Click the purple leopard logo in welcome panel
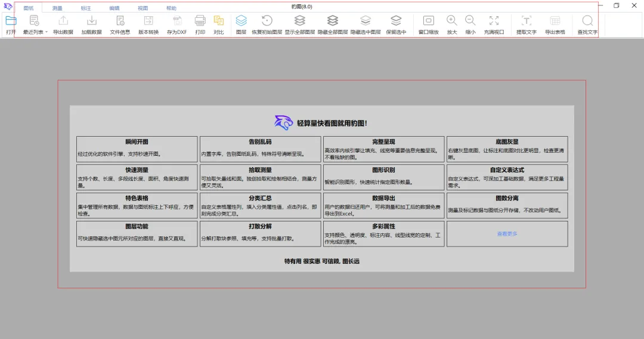Viewport: 644px width, 339px height. (x=283, y=122)
